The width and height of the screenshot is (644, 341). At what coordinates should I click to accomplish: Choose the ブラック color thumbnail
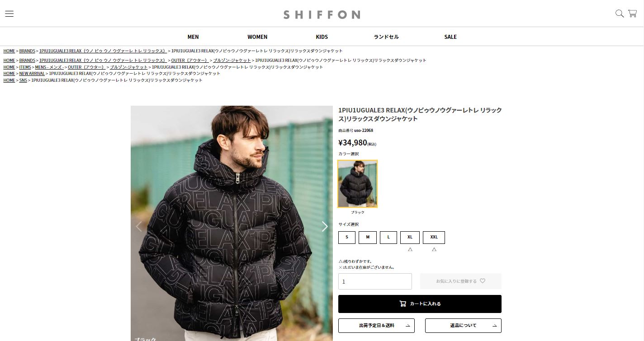click(357, 184)
